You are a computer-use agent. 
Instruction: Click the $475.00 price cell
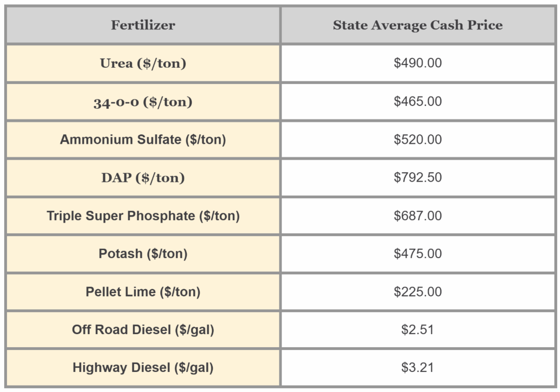[418, 254]
